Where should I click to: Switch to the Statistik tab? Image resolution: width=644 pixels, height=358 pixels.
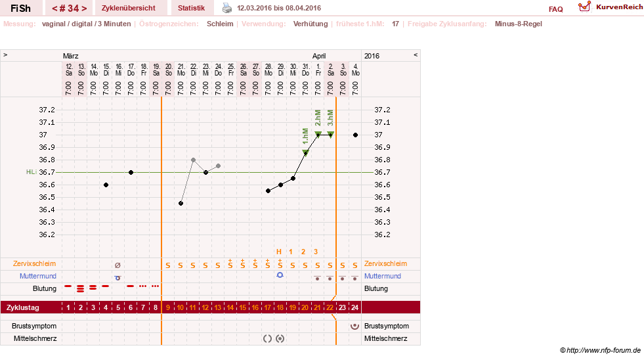tap(191, 8)
